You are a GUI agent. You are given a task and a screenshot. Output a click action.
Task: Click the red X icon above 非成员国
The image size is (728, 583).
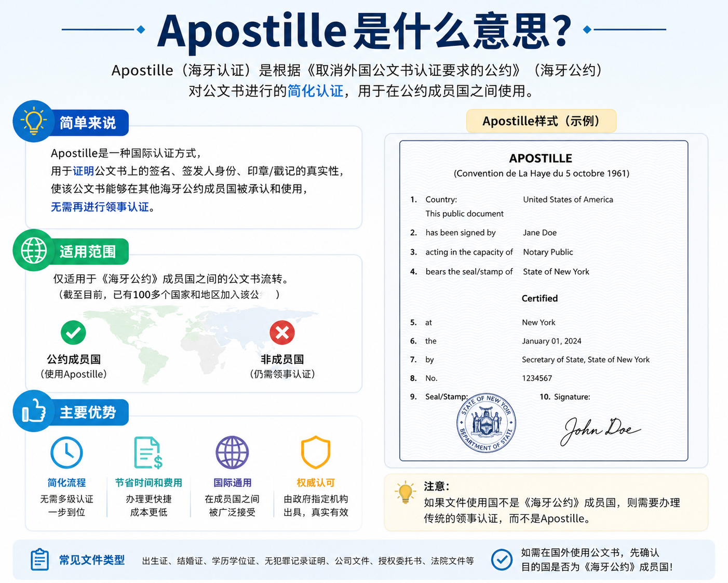(x=282, y=333)
